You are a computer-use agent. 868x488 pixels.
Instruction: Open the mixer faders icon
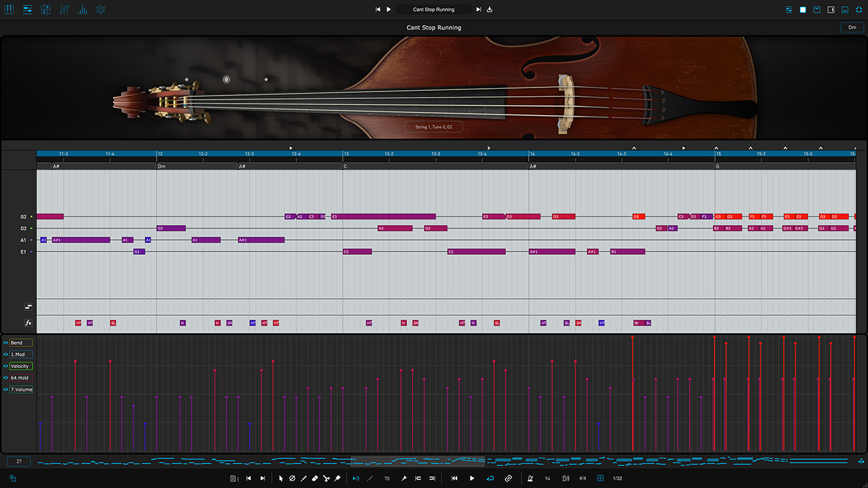[64, 9]
